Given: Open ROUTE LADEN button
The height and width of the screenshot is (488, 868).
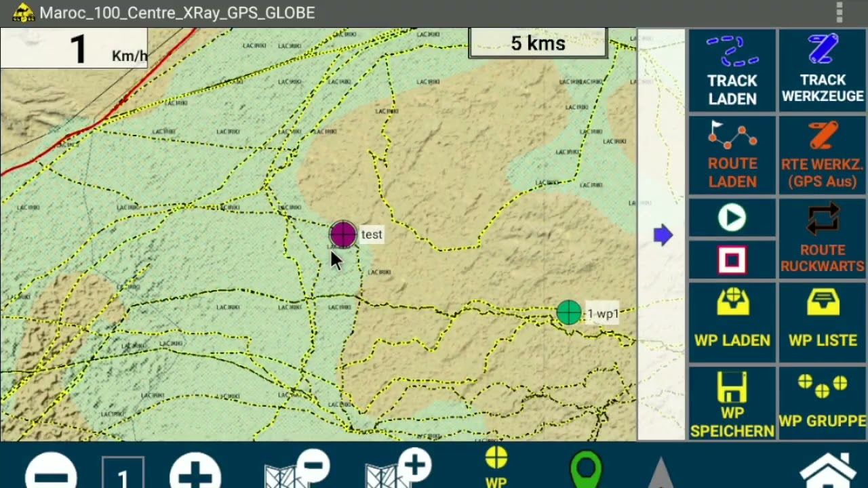Looking at the screenshot, I should pyautogui.click(x=732, y=155).
